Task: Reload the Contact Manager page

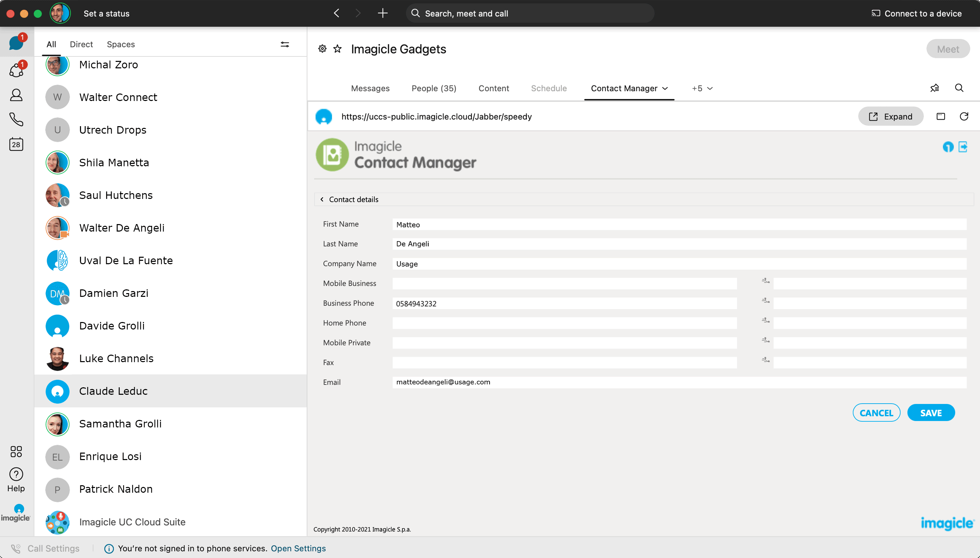Action: pyautogui.click(x=964, y=117)
